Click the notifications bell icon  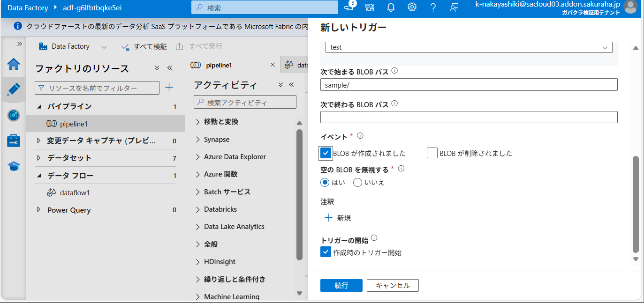(391, 7)
